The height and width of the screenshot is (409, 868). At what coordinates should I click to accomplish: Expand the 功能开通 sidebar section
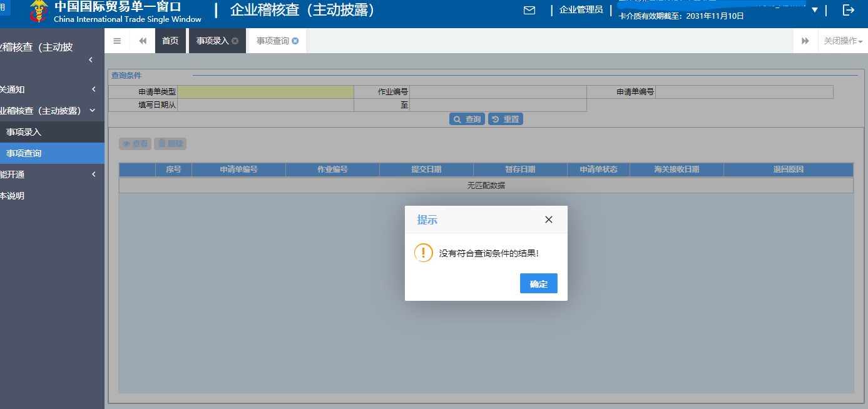93,174
